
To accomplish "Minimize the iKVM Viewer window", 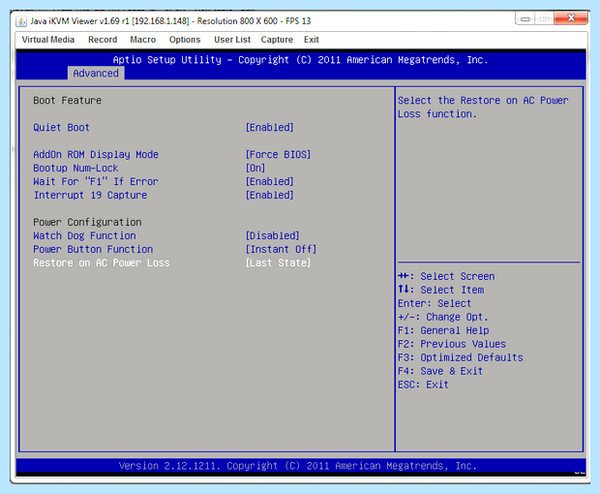I will click(526, 19).
